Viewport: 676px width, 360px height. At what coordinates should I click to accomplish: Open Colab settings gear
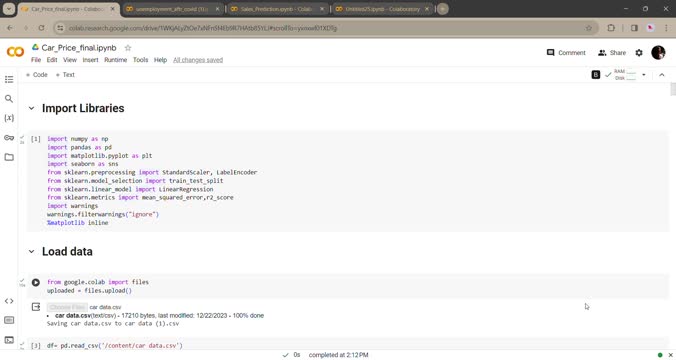tap(639, 53)
